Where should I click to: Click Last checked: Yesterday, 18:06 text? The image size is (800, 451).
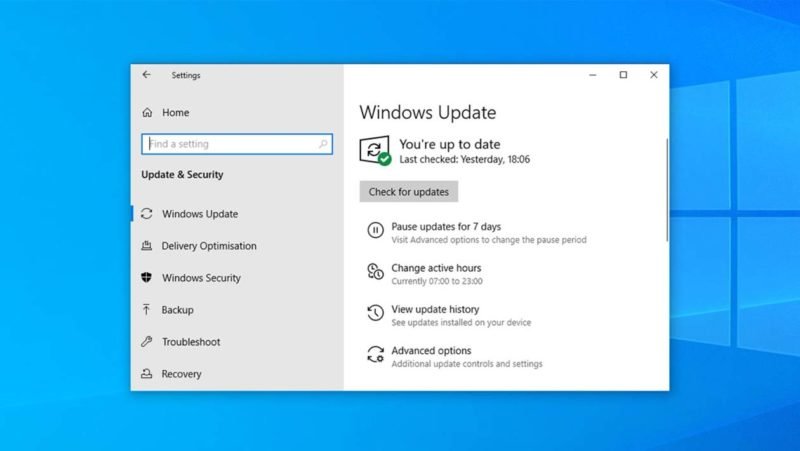(464, 159)
